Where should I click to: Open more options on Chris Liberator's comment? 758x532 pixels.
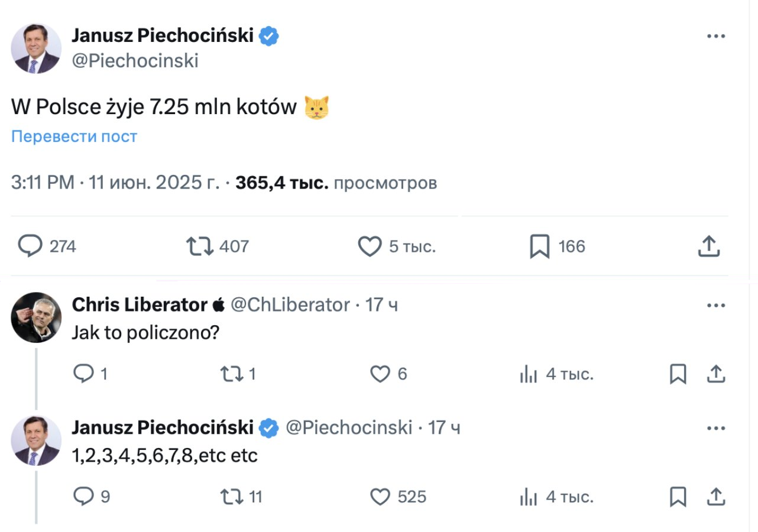[x=716, y=306]
